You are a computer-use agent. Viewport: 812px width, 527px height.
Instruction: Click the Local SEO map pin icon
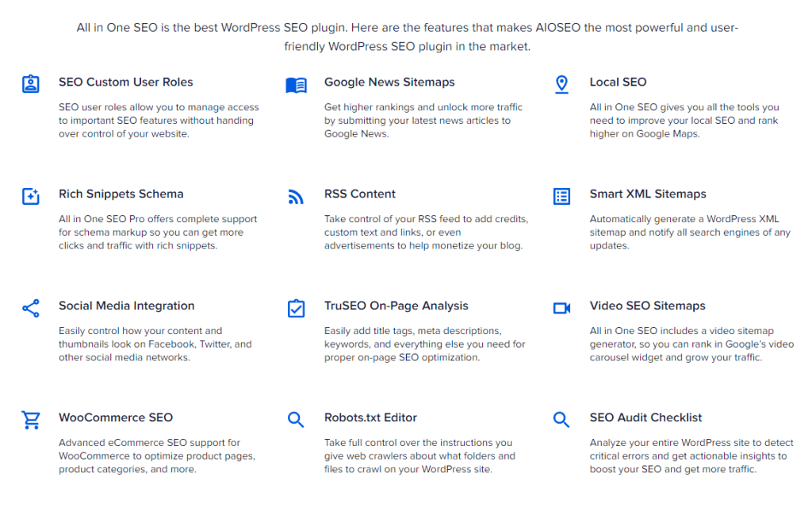pos(562,83)
